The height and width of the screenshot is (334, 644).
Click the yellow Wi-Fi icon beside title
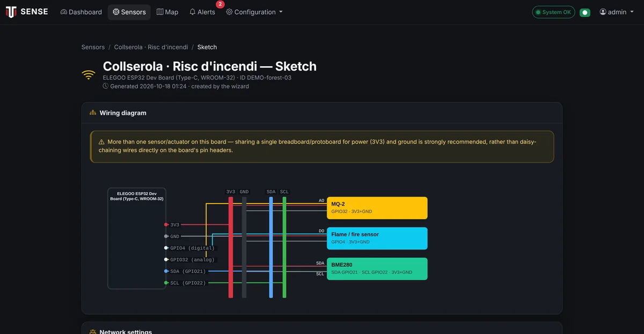[89, 75]
